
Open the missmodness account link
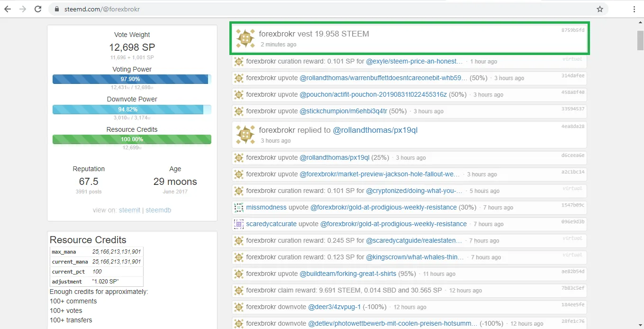point(266,207)
